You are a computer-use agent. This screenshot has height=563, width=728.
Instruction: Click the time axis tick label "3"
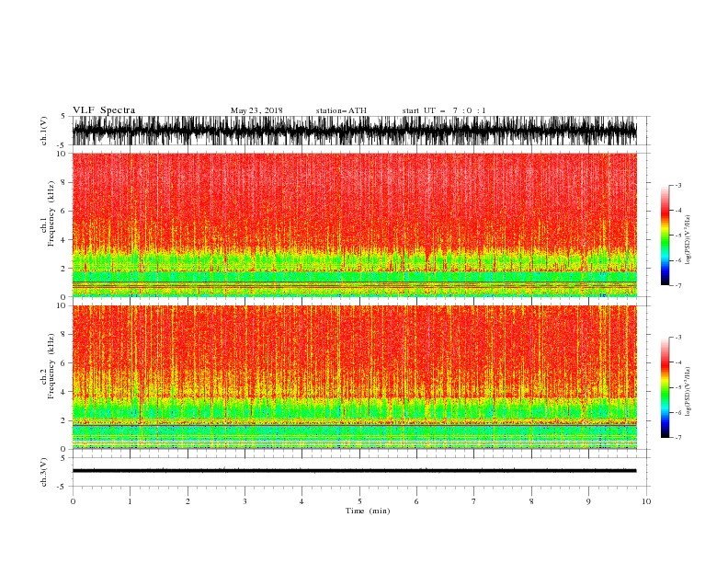pyautogui.click(x=245, y=501)
